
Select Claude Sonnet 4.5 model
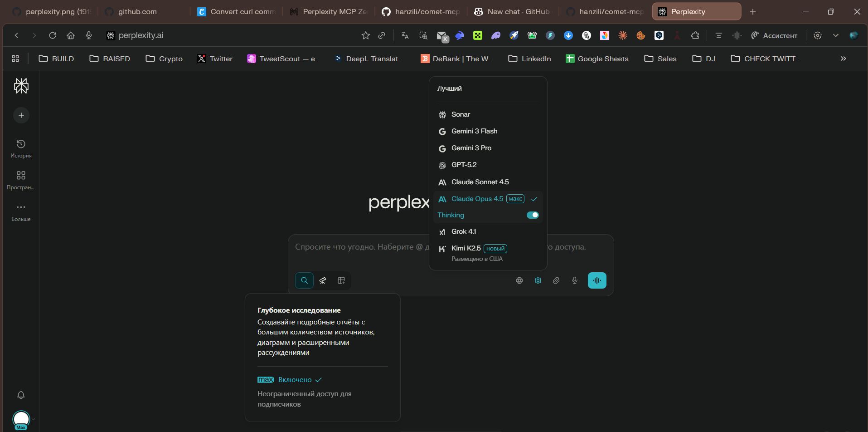click(x=480, y=182)
